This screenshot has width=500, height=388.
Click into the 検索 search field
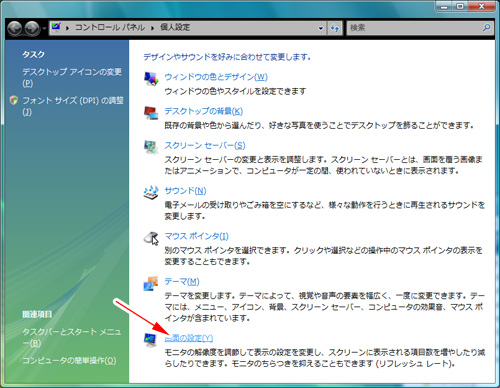[414, 28]
